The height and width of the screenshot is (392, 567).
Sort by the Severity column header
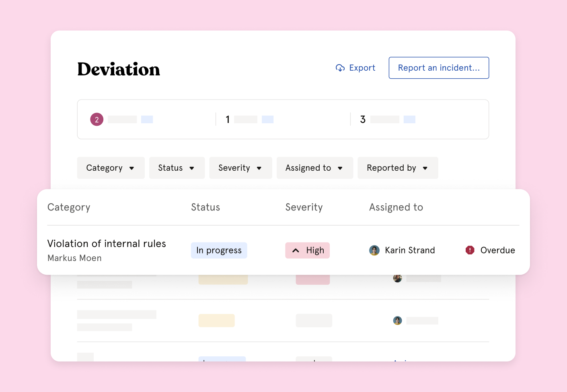pyautogui.click(x=304, y=207)
